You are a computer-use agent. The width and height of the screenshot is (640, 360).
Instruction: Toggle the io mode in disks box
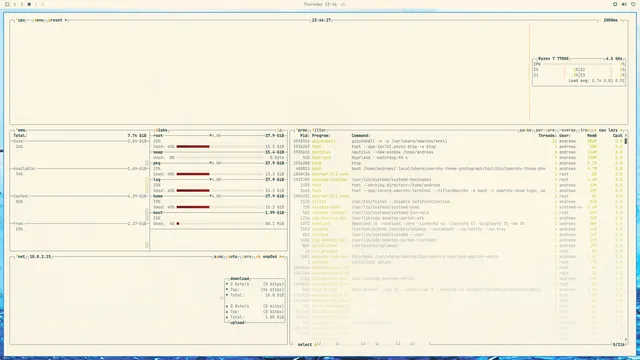(x=279, y=130)
